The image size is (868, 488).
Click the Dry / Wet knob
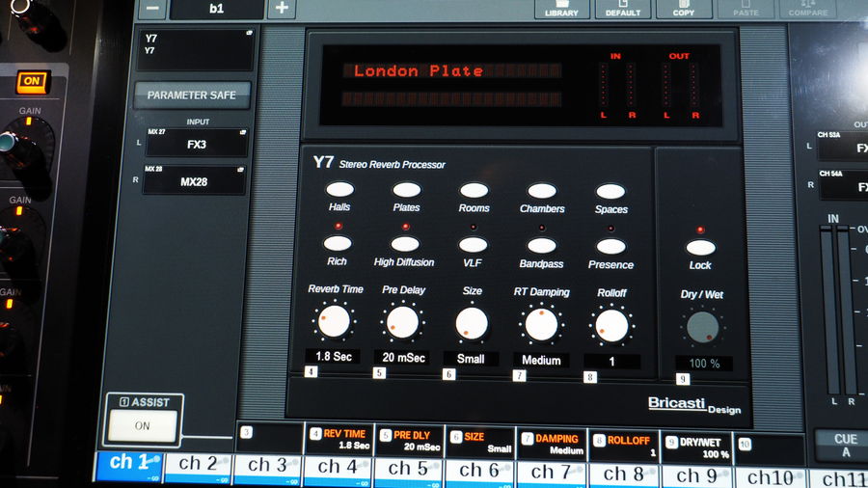click(702, 329)
